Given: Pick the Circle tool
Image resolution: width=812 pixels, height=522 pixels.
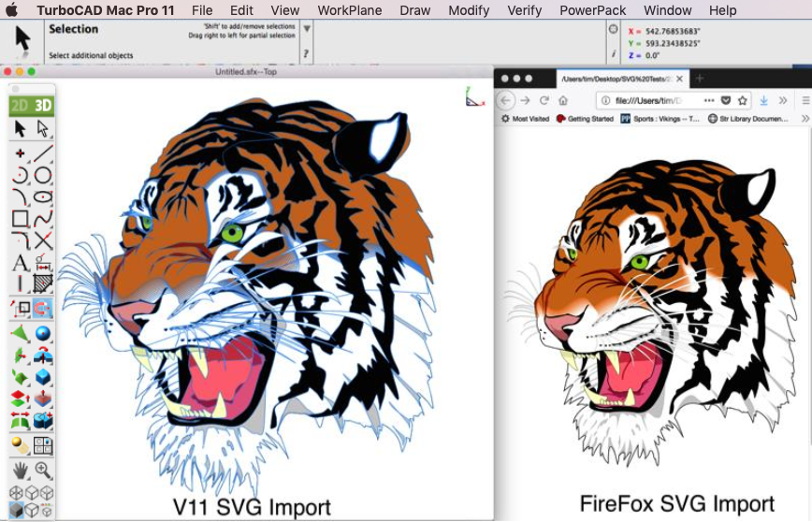Looking at the screenshot, I should pos(42,176).
